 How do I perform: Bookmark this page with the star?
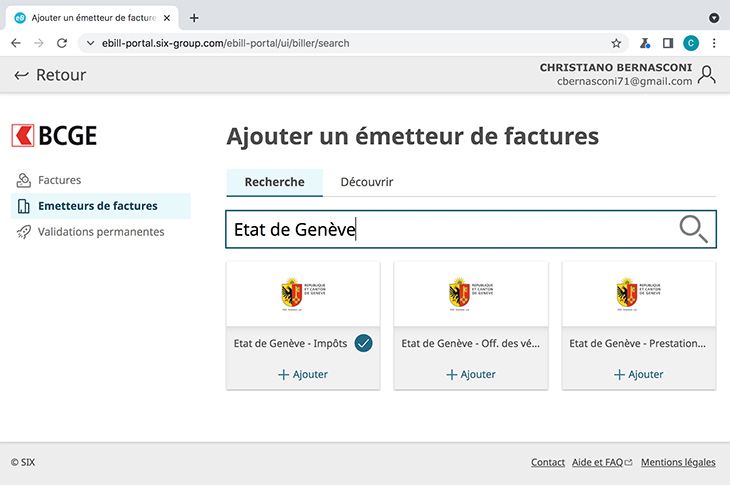616,43
